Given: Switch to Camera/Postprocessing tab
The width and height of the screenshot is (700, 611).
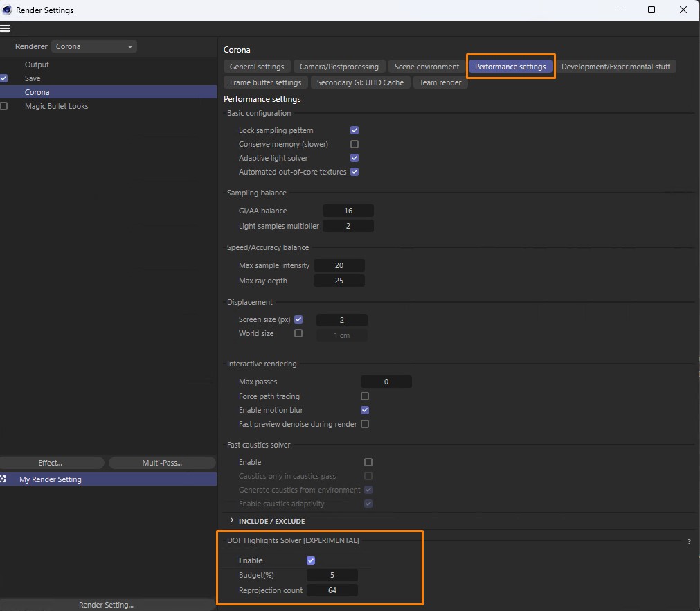Looking at the screenshot, I should [x=339, y=67].
